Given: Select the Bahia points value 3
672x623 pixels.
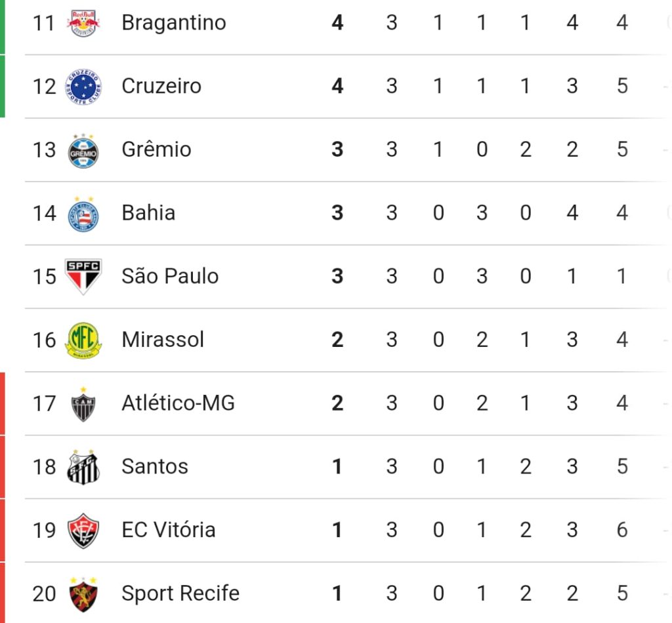Looking at the screenshot, I should pos(337,213).
